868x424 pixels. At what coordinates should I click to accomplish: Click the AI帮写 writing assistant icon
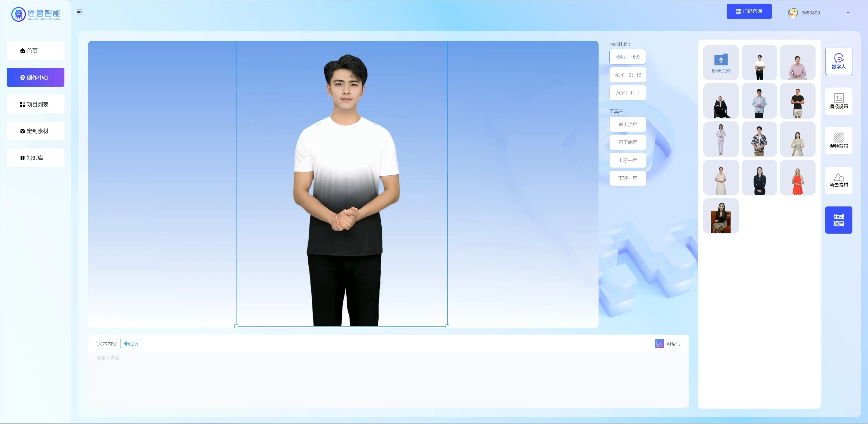click(659, 343)
